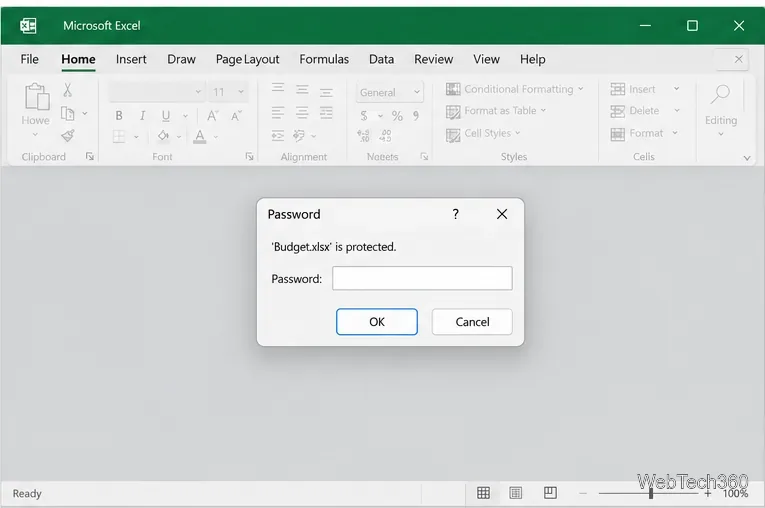The width and height of the screenshot is (765, 508).
Task: Click the Copy icon
Action: coord(67,114)
